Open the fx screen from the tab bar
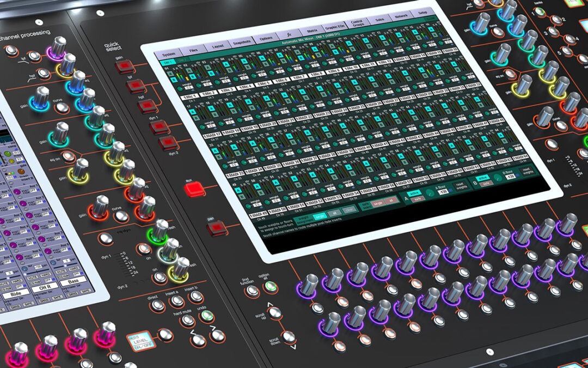588x368 pixels. pos(290,33)
